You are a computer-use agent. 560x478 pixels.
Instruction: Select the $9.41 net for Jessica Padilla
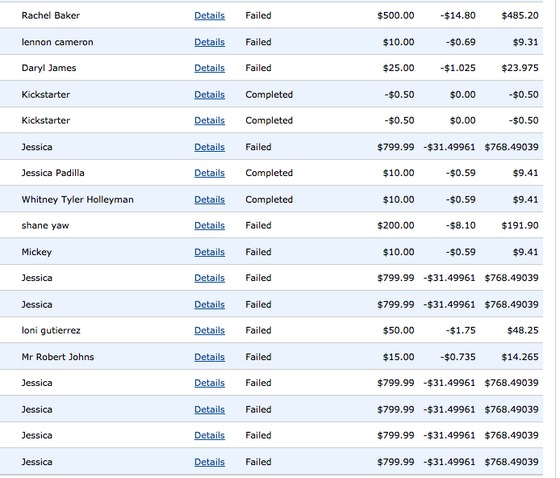tap(526, 173)
